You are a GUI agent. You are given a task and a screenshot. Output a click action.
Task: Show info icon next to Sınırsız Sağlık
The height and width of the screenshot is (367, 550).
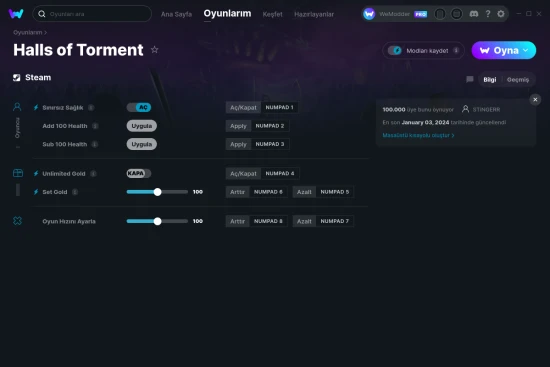pos(91,107)
